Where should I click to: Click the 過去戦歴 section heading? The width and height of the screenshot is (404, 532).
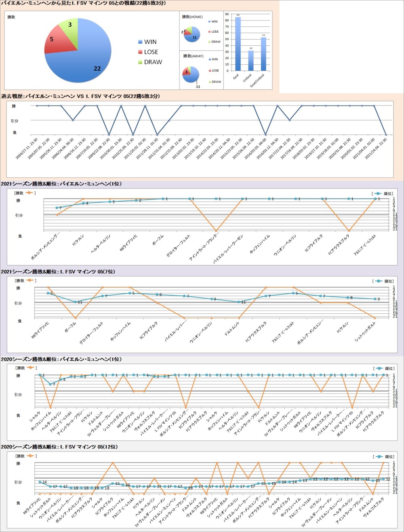pos(80,96)
